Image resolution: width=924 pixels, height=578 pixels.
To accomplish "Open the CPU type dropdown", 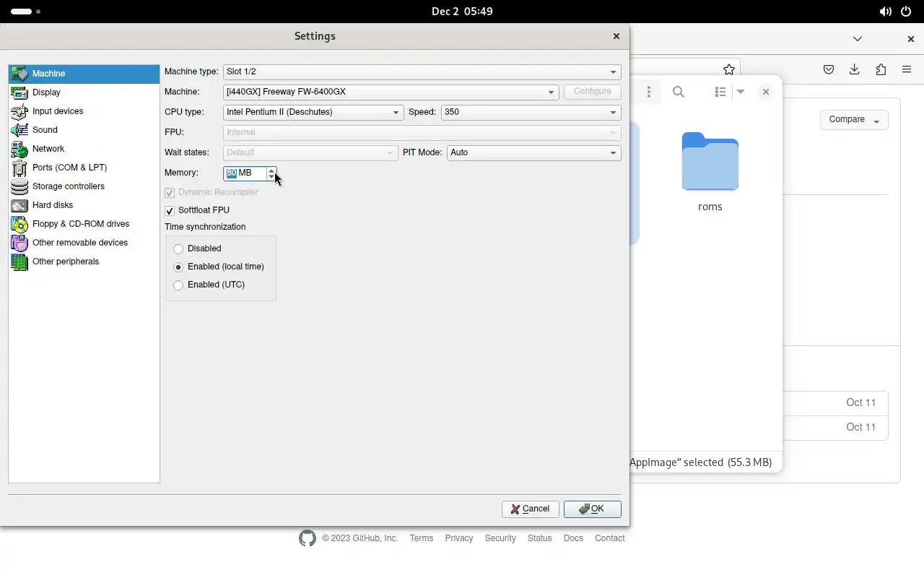I will (x=313, y=112).
